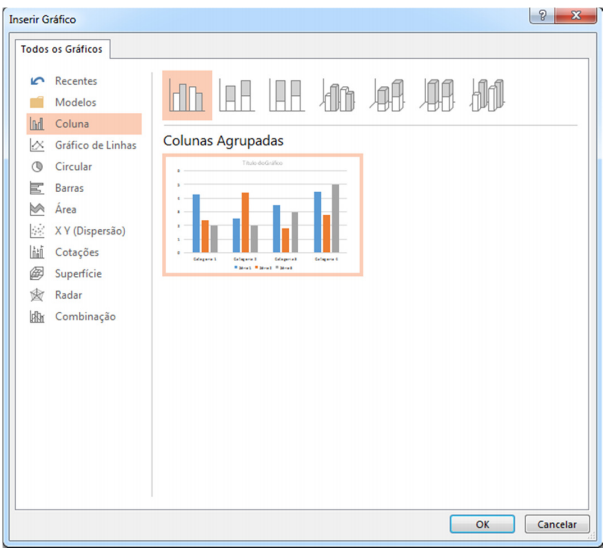Open the Recentes chart category
The image size is (610, 553).
click(75, 81)
